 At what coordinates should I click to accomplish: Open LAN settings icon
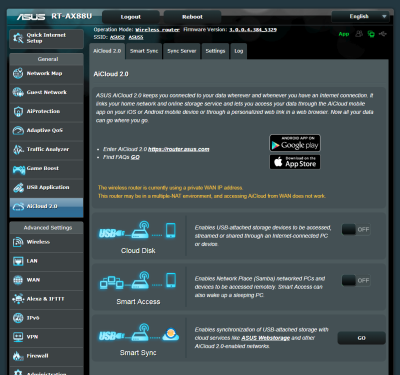pos(18,261)
